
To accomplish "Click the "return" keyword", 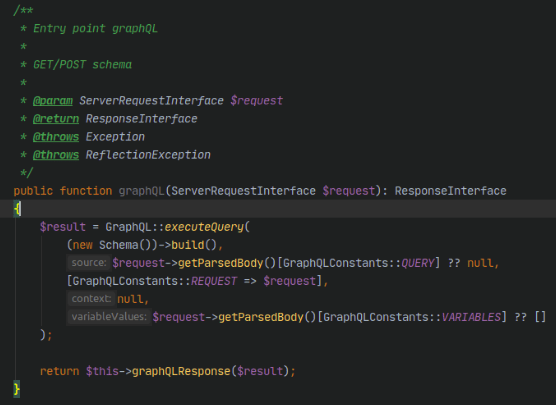I will 60,371.
